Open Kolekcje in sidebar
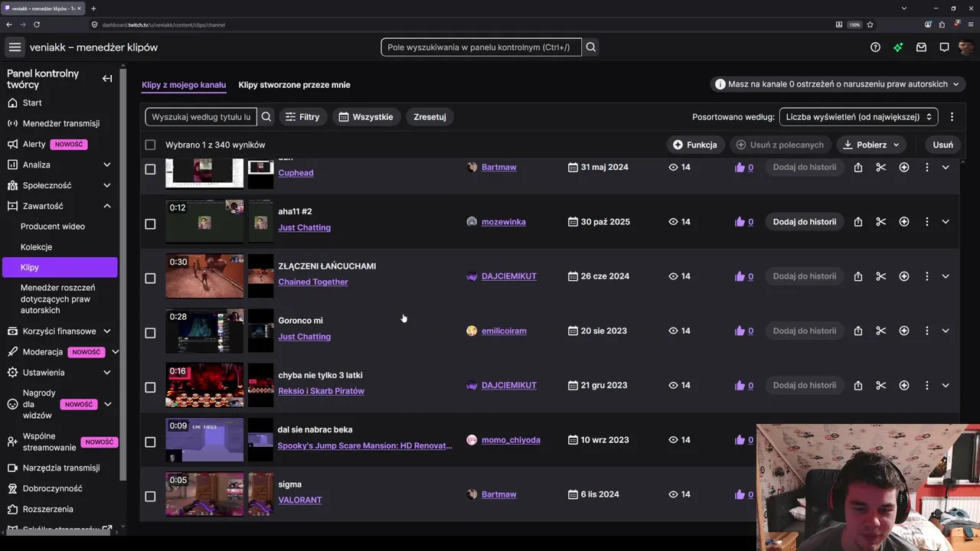The image size is (980, 551). pos(37,247)
